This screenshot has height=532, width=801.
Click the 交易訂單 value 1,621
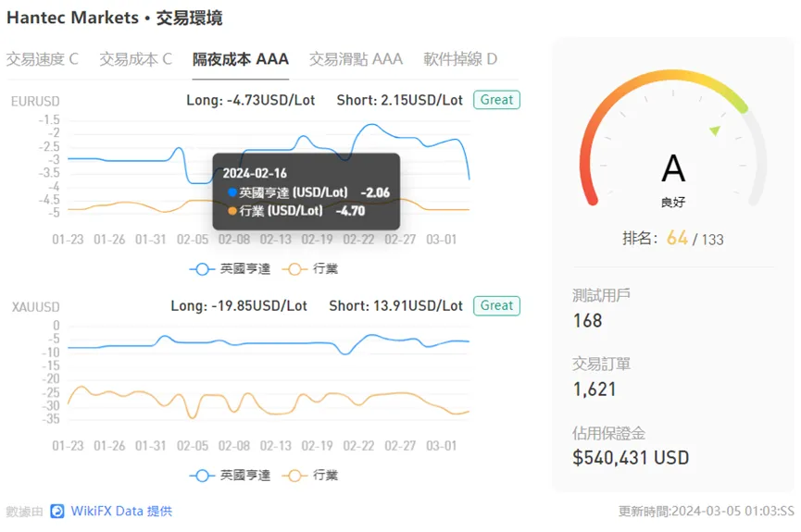coord(594,389)
